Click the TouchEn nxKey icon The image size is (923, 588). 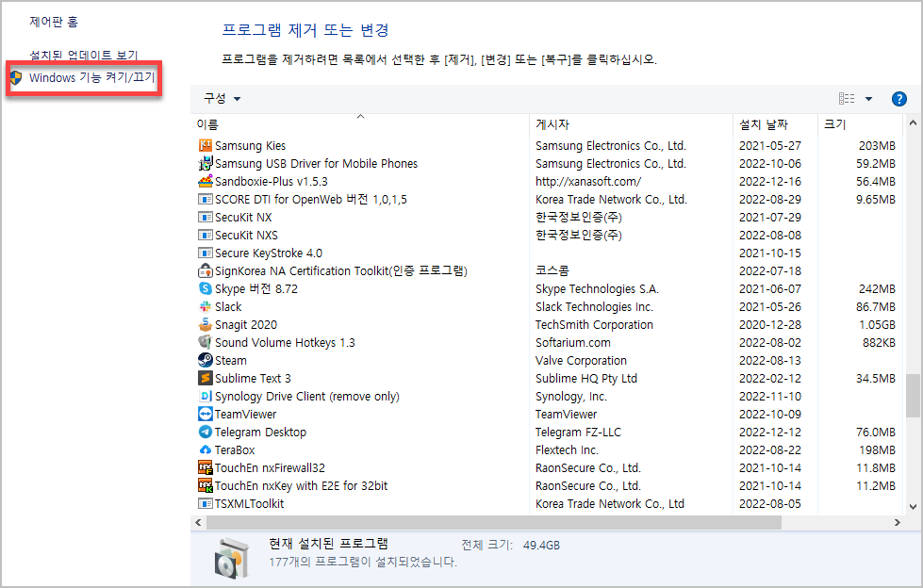click(205, 485)
